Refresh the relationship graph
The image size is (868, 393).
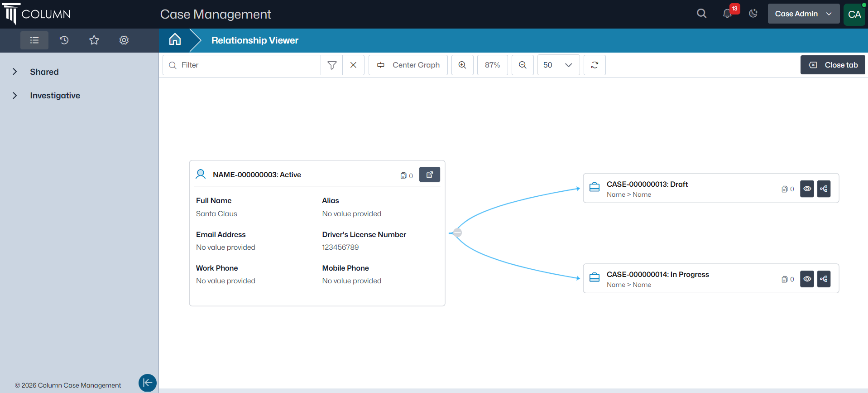point(595,65)
